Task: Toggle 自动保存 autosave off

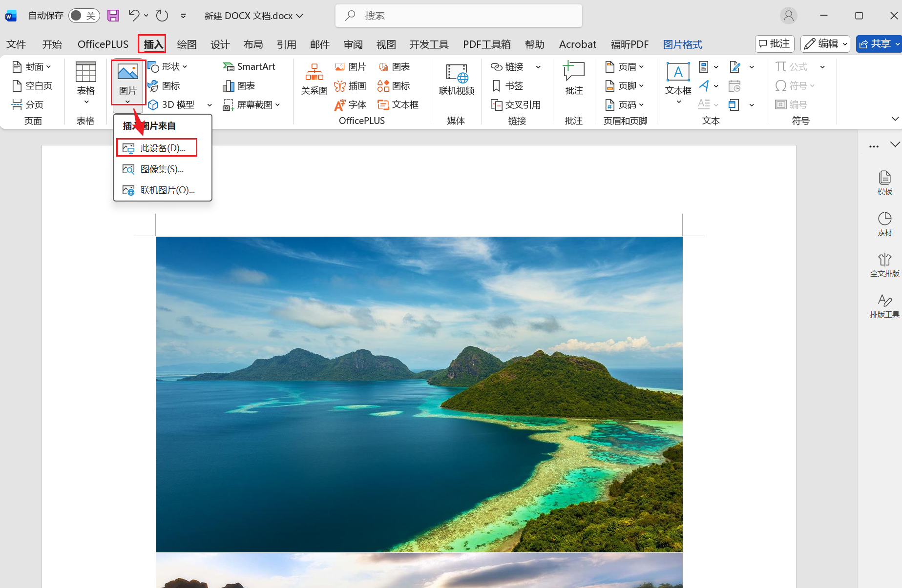Action: tap(84, 15)
